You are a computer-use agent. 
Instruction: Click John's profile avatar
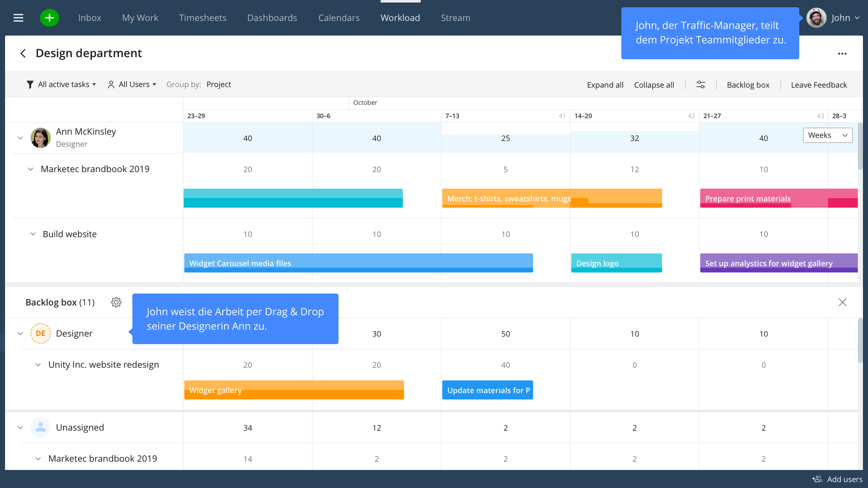816,18
